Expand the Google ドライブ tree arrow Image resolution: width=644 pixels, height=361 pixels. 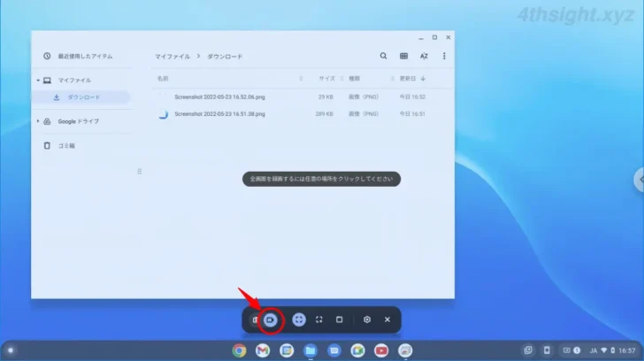coord(38,121)
